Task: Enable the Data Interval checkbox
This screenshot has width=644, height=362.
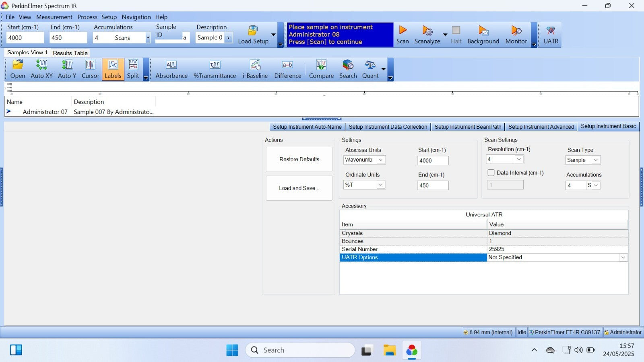Action: click(491, 173)
